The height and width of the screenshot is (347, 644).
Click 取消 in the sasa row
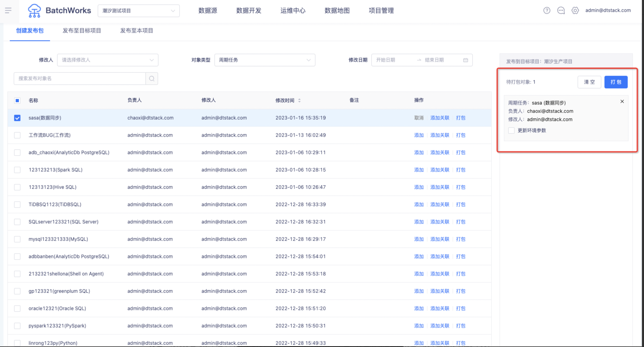click(419, 118)
